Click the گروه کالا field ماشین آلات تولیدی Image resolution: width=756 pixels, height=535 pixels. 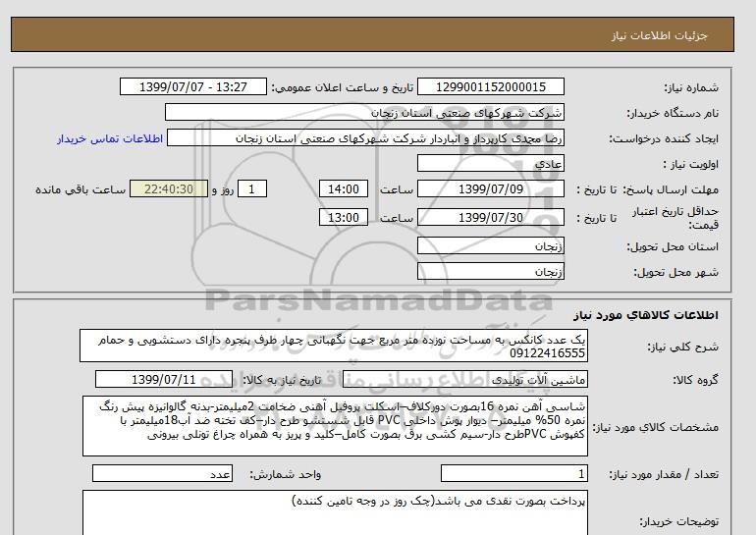point(464,380)
